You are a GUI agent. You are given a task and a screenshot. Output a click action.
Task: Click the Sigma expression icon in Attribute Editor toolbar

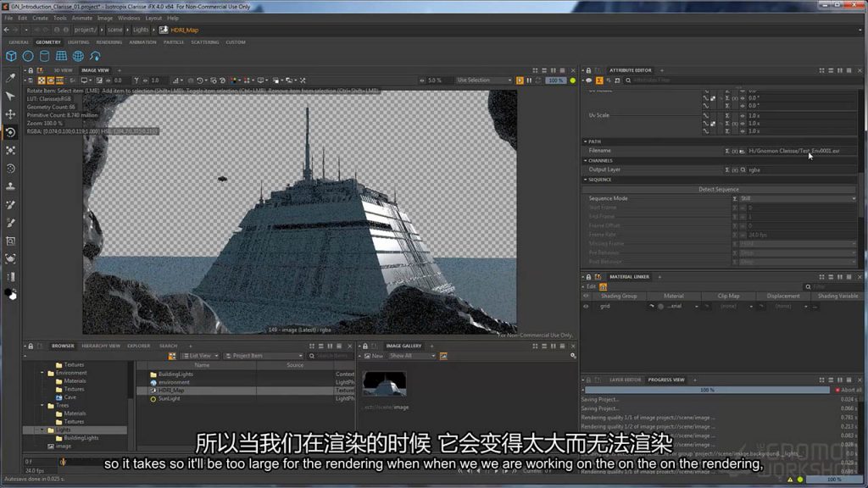pyautogui.click(x=599, y=80)
